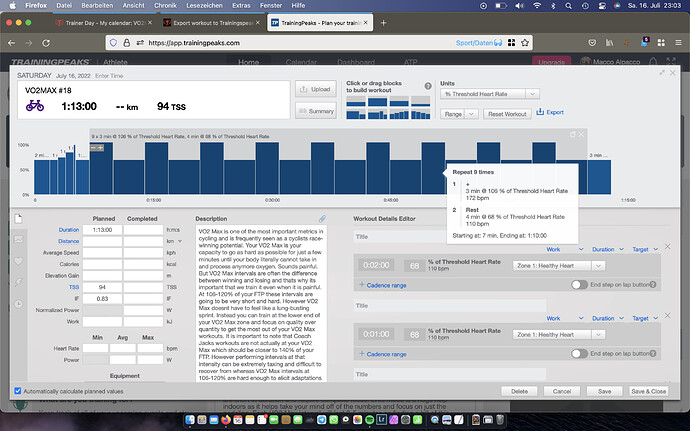The height and width of the screenshot is (431, 690).
Task: Open heart rate section in left sidebar
Action: coord(18,261)
